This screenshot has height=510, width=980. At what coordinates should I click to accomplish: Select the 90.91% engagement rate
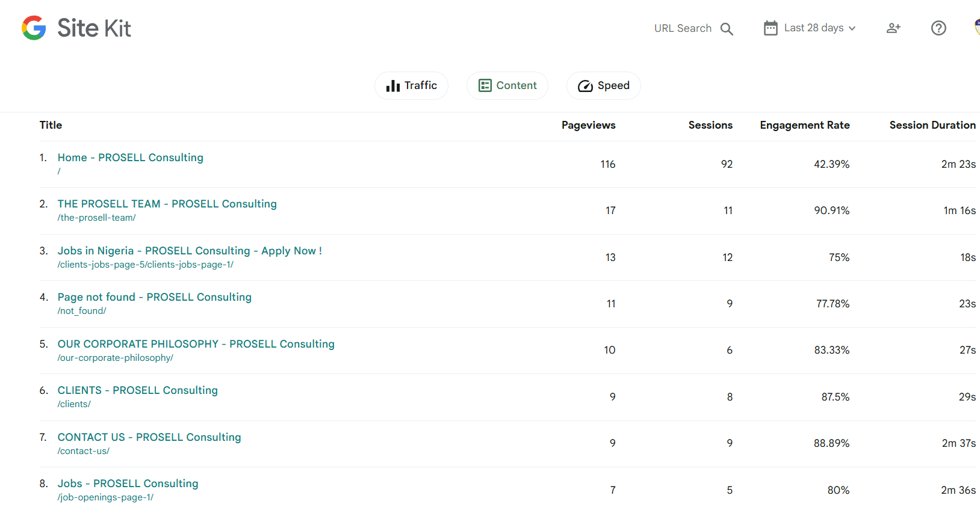click(x=832, y=210)
